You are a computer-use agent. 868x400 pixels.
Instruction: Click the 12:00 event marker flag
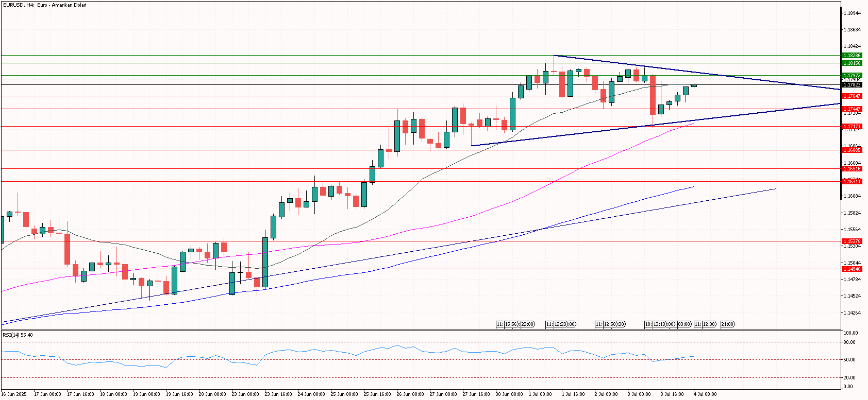pyautogui.click(x=709, y=324)
